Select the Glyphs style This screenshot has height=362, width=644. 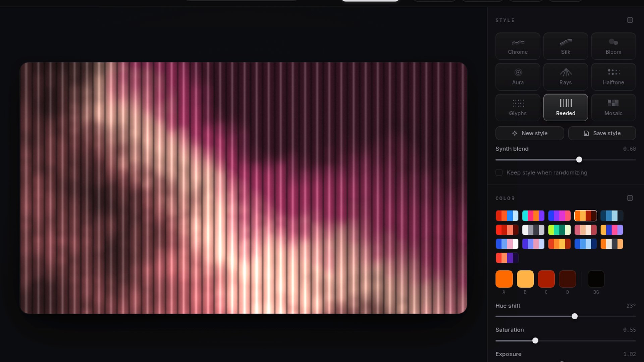518,107
